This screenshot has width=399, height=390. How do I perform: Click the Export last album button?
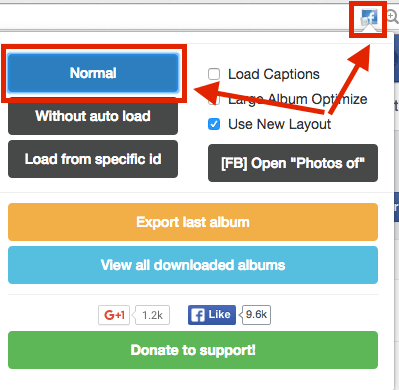(193, 222)
